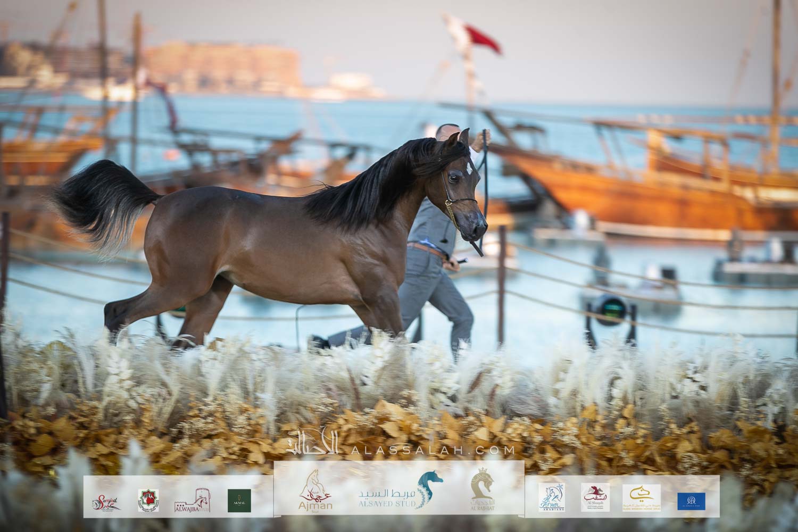
Task: Click the Dubai Arabian Horse Stud logo
Action: tap(642, 498)
